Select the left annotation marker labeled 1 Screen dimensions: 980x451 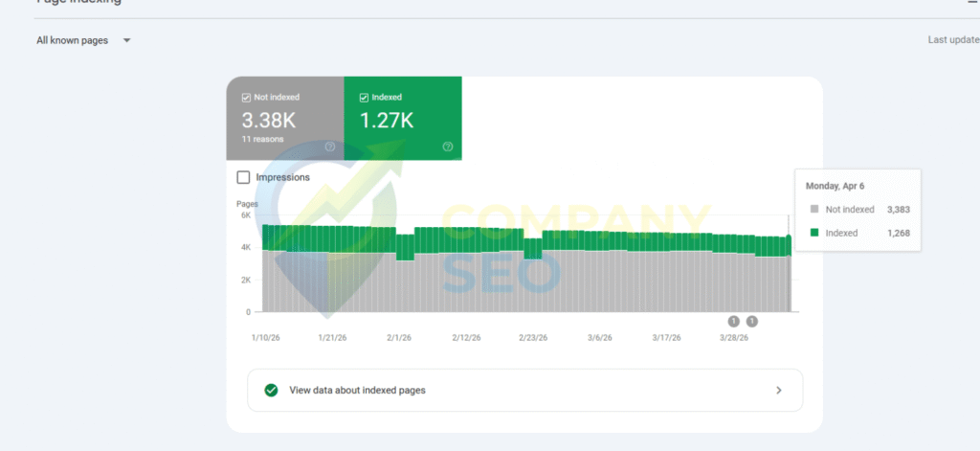point(734,322)
